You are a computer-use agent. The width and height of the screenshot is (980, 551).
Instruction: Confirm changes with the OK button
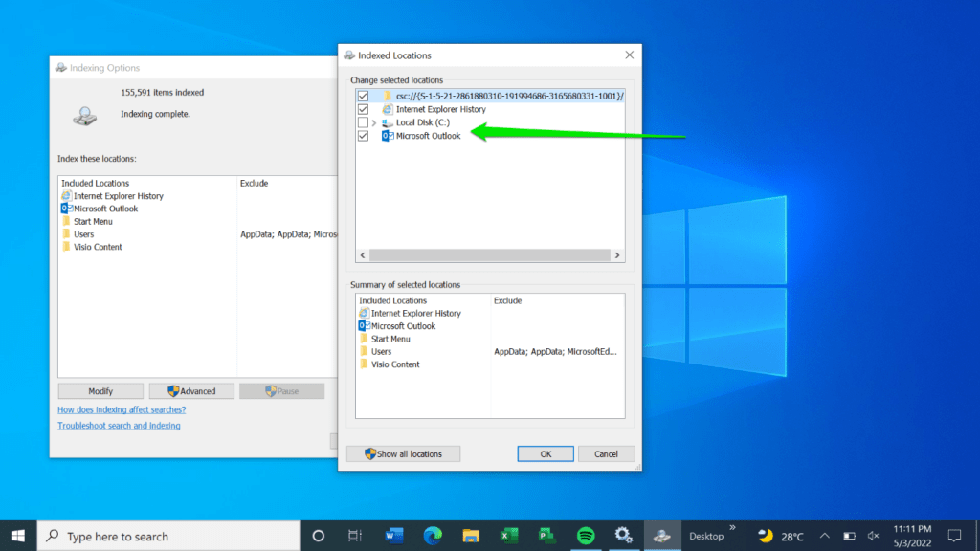[x=545, y=453]
